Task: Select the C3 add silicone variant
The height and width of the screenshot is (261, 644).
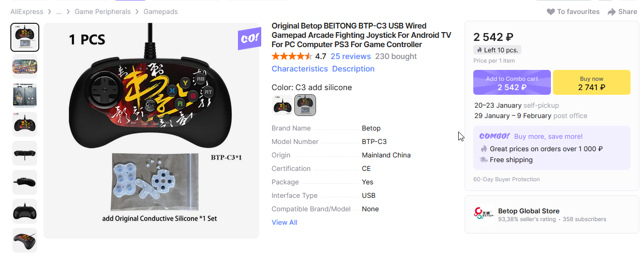Action: coord(305,106)
